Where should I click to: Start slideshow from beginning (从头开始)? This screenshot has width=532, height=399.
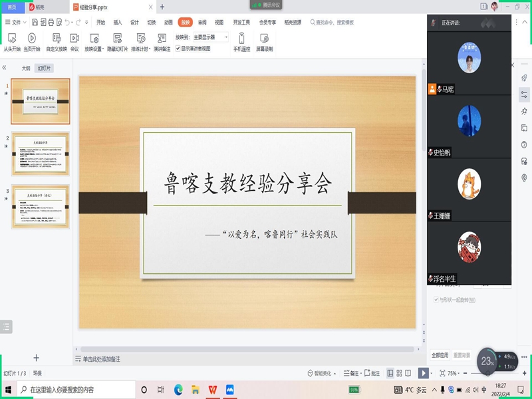pos(11,41)
